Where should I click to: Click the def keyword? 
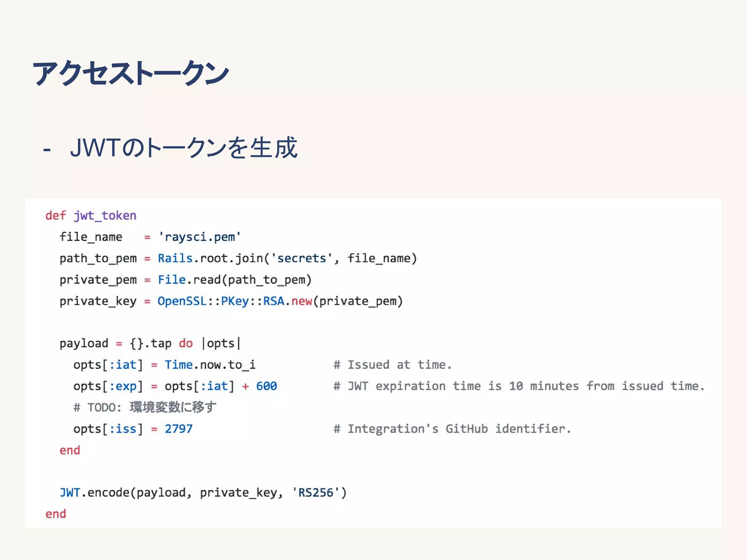(56, 215)
